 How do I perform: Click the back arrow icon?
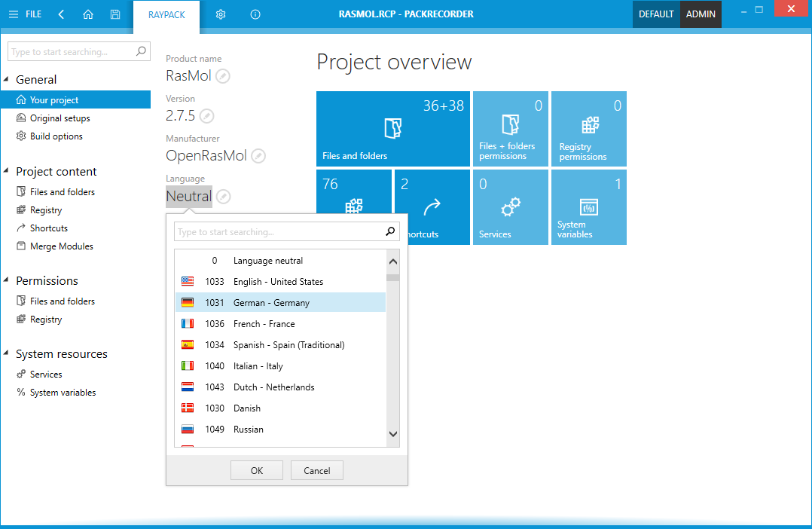(61, 14)
